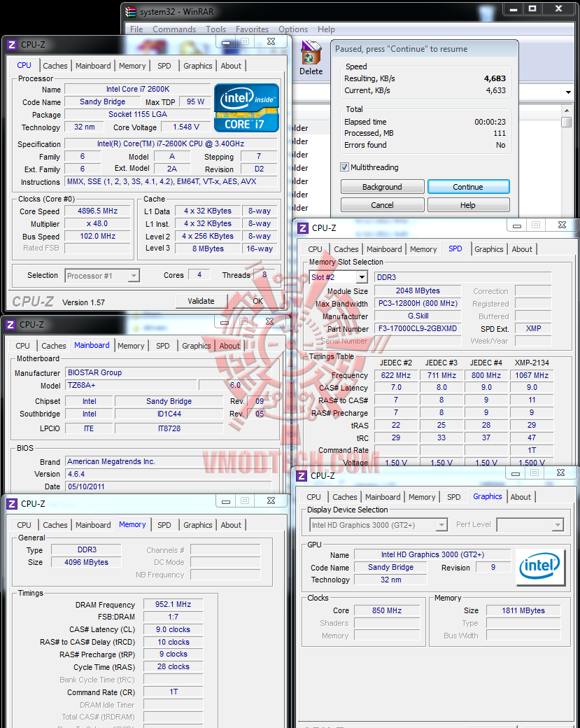
Task: Open the WinRAR address bar dropdown arrow
Action: tap(568, 92)
